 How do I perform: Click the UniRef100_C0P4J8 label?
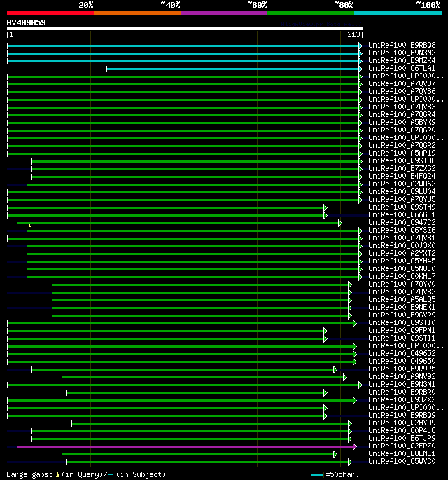pyautogui.click(x=402, y=430)
